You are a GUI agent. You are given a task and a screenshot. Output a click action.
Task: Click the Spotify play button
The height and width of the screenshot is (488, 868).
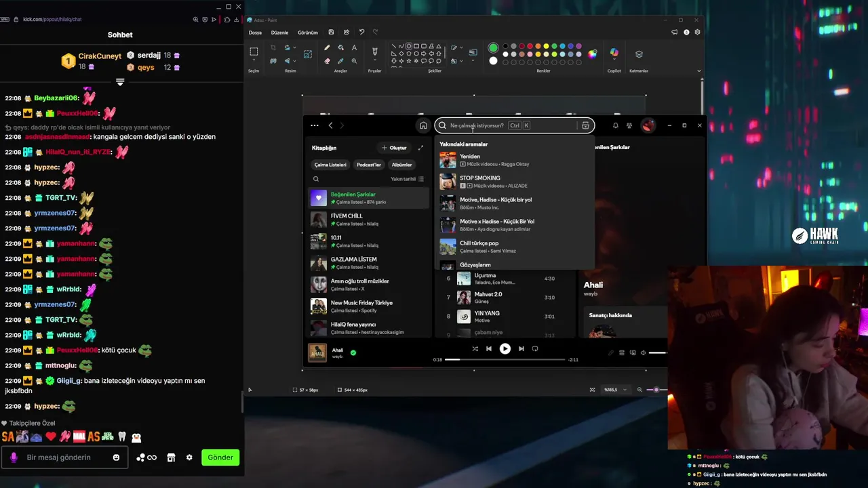[x=505, y=348]
